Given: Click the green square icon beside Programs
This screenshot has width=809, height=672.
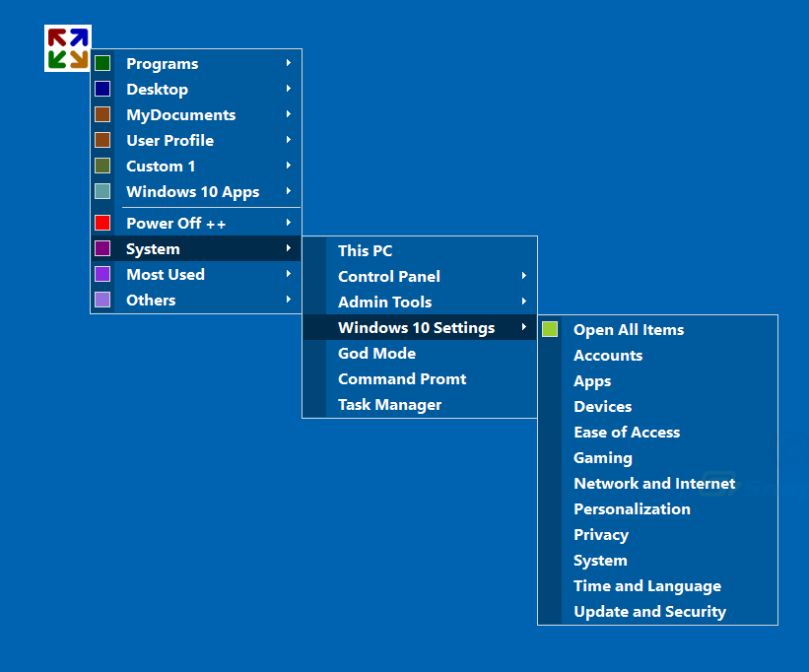Looking at the screenshot, I should [x=102, y=63].
